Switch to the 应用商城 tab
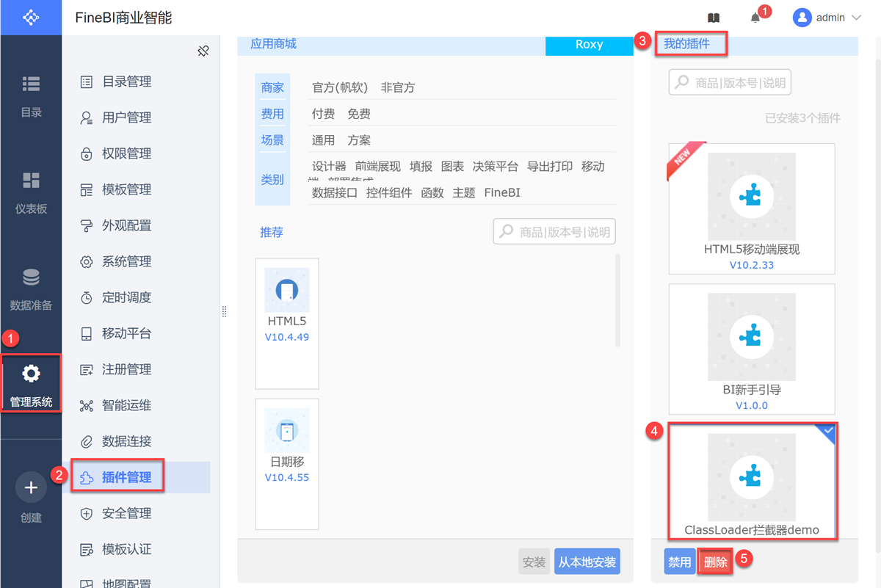Image resolution: width=881 pixels, height=588 pixels. pyautogui.click(x=273, y=44)
